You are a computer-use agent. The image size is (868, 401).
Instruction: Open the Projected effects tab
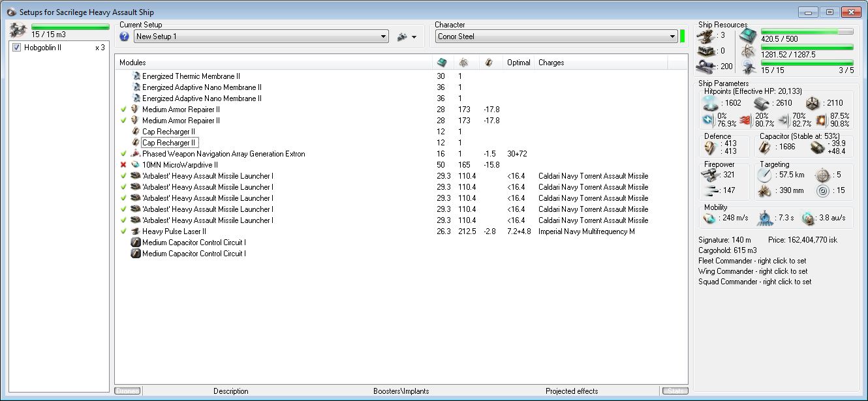pos(572,391)
